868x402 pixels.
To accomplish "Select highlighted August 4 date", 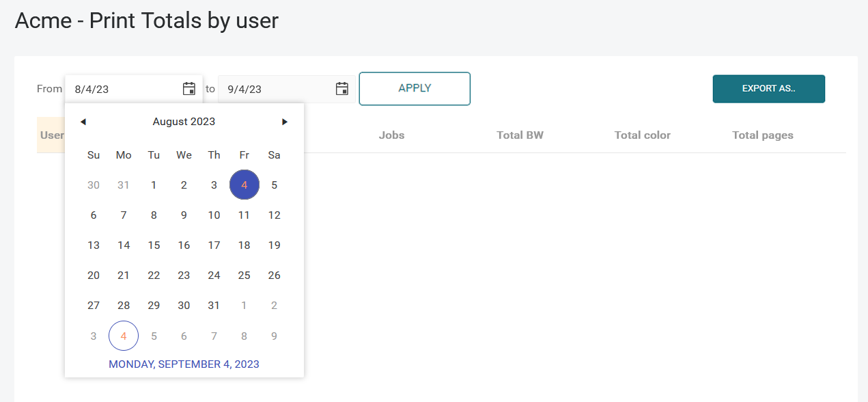I will [244, 185].
